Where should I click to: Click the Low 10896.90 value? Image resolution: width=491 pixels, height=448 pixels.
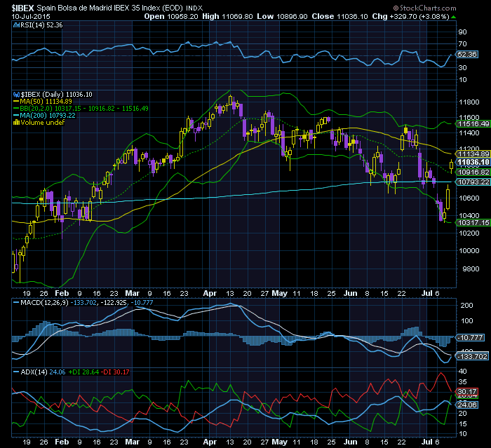[282, 17]
